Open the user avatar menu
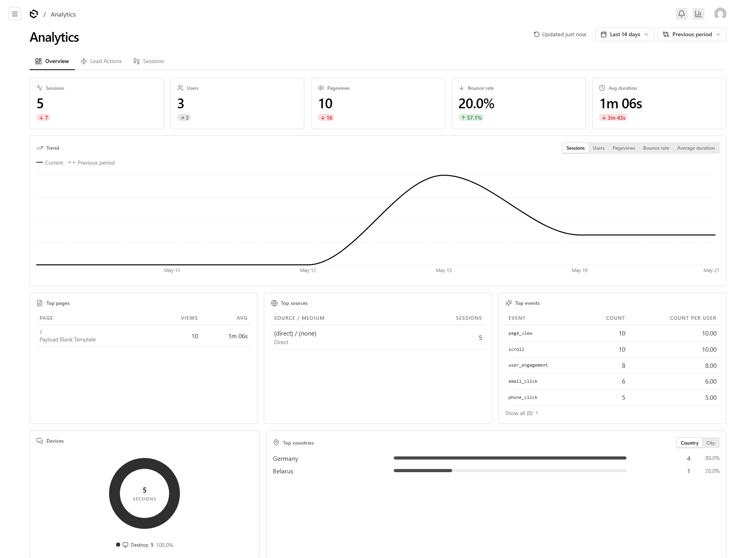Viewport: 756px width, 558px height. 720,14
